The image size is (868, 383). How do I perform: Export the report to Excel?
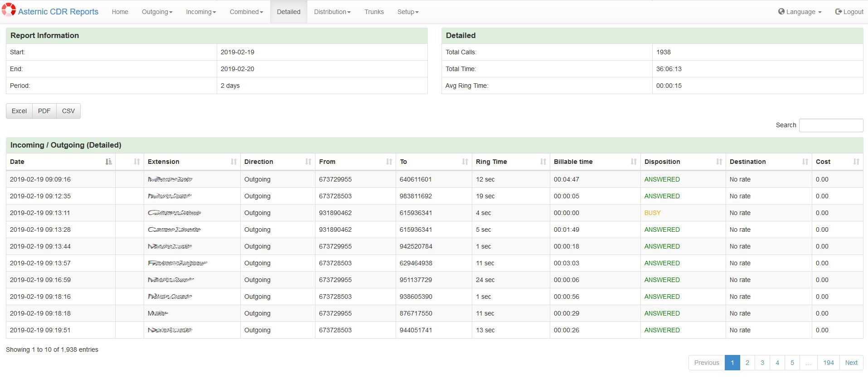[19, 111]
